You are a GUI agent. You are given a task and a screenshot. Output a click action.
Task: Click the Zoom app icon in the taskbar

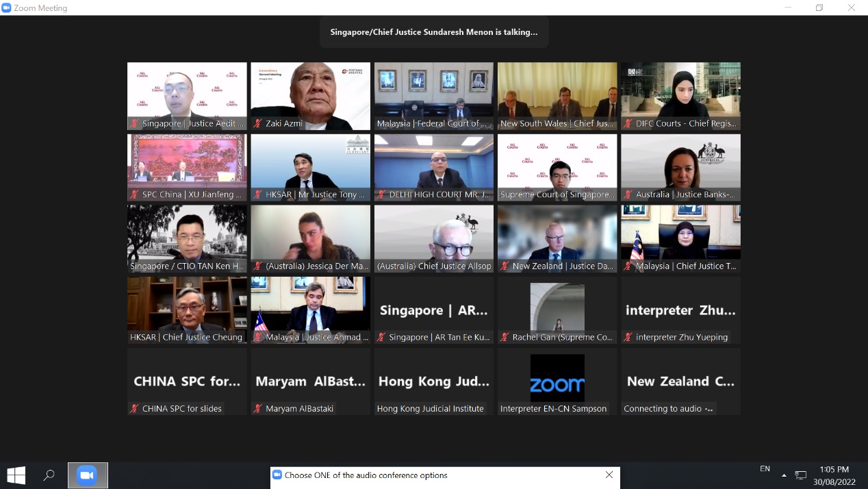click(x=87, y=475)
